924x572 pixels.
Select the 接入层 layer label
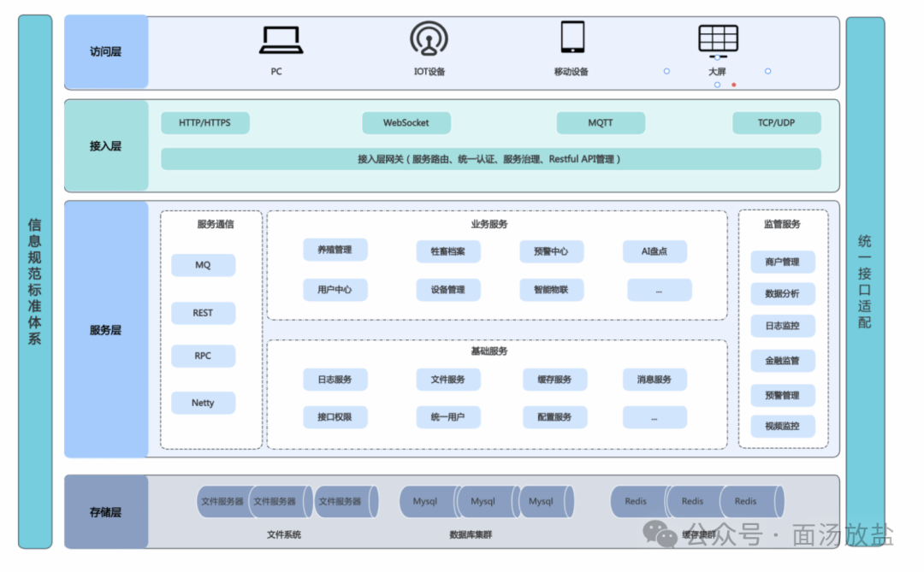point(106,145)
